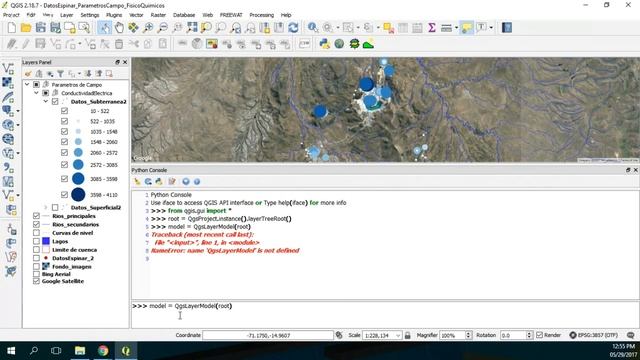Click the 3598 - 4110 dark blue circle
This screenshot has width=640, height=360.
[x=78, y=195]
